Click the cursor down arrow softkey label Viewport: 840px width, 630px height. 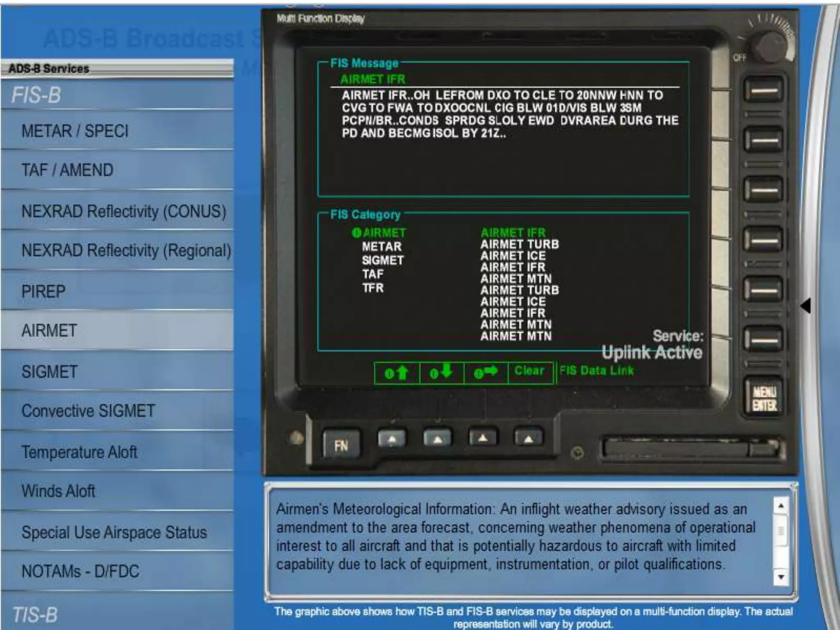(x=441, y=372)
